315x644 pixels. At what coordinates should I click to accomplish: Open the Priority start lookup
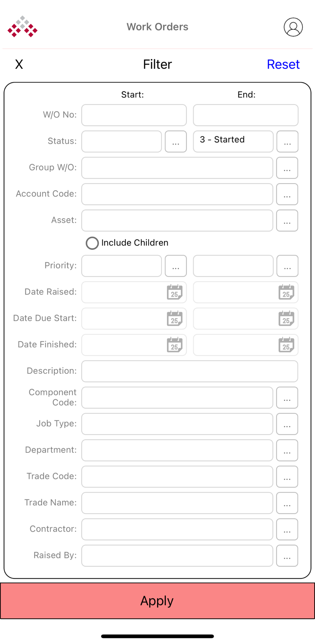[x=176, y=266]
